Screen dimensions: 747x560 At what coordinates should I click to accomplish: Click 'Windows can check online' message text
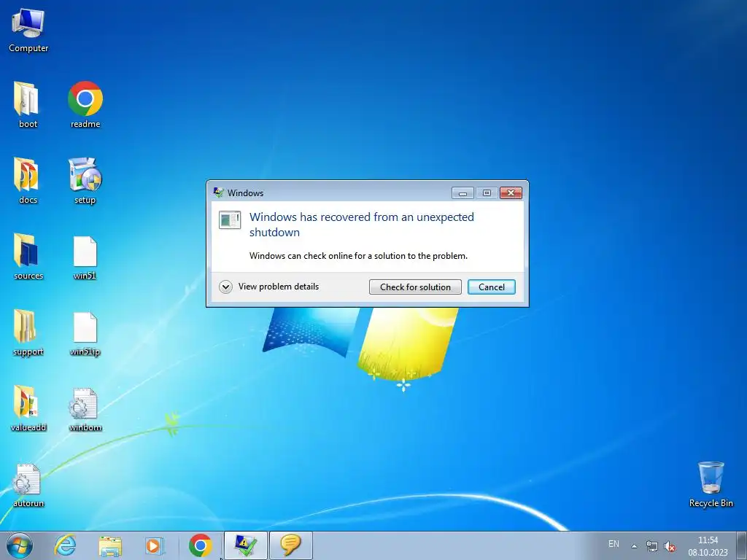pyautogui.click(x=358, y=256)
